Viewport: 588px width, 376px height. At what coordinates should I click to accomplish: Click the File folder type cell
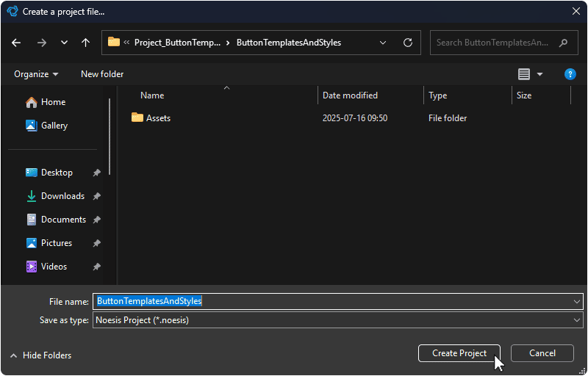coord(448,118)
